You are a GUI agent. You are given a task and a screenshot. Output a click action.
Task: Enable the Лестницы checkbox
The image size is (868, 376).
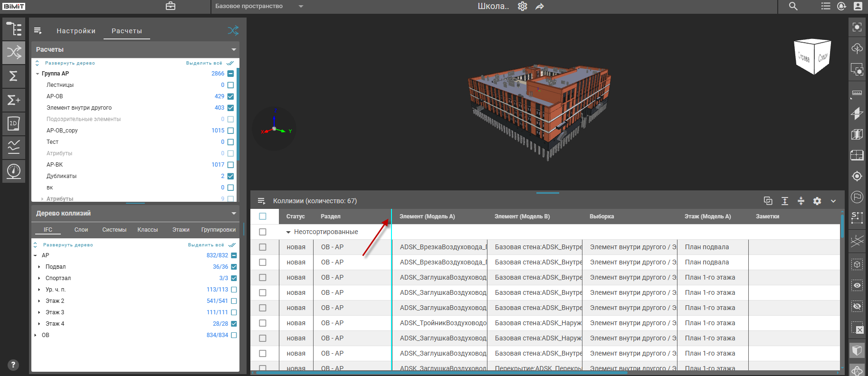[230, 85]
